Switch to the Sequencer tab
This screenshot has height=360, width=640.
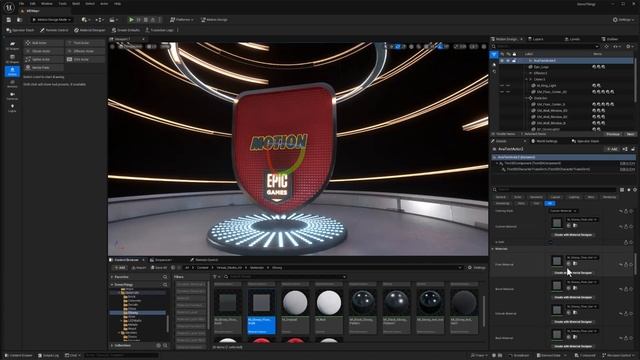tap(161, 260)
